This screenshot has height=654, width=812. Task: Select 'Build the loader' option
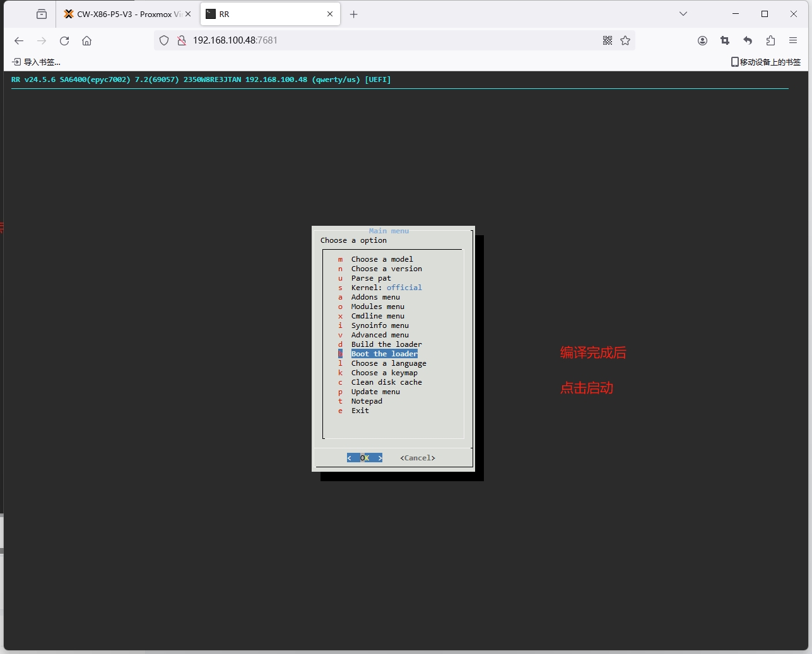click(x=386, y=344)
